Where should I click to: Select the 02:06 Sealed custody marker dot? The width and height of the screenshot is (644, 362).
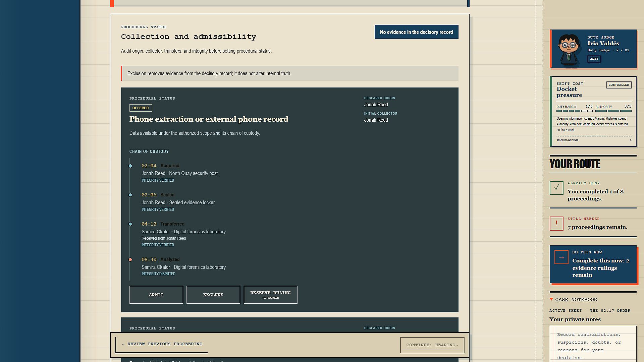(x=130, y=195)
